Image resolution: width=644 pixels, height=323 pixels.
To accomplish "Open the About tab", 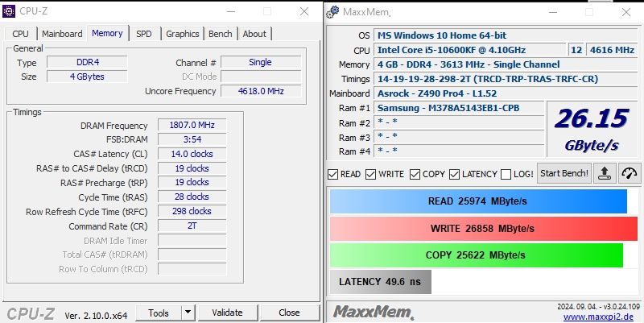I will [x=254, y=34].
